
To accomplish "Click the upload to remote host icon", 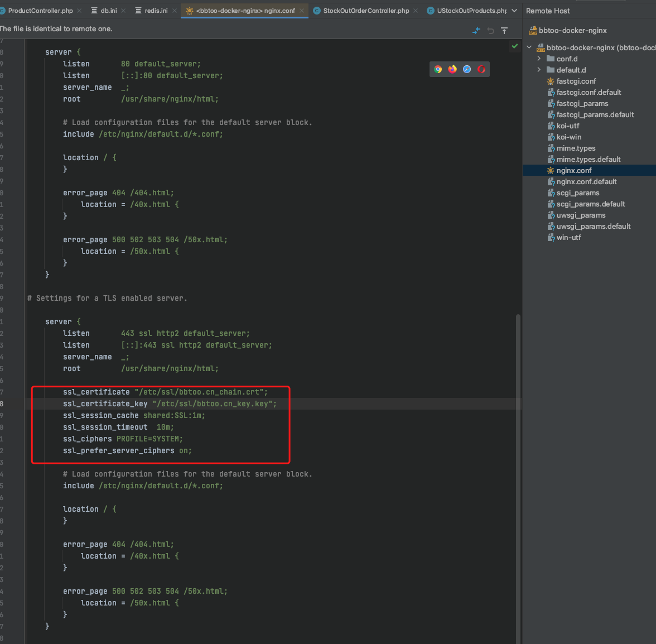I will coord(504,31).
